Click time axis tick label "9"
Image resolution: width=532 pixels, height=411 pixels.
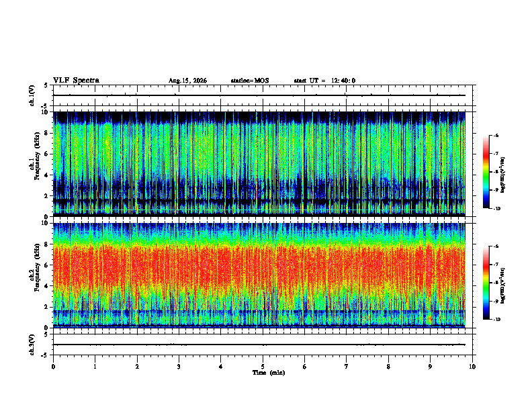tap(430, 367)
